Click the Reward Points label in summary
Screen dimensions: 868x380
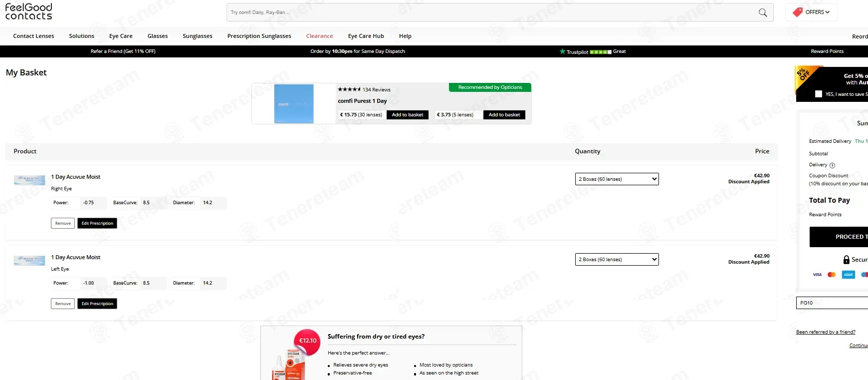click(x=825, y=215)
